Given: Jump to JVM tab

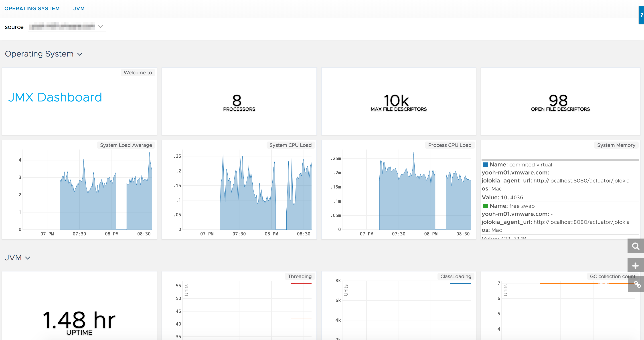Looking at the screenshot, I should point(79,8).
